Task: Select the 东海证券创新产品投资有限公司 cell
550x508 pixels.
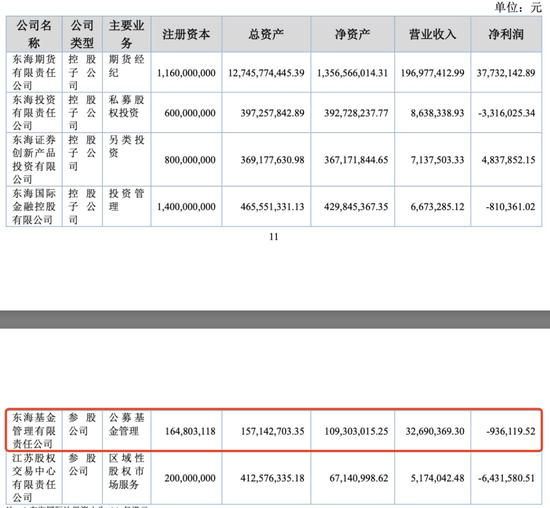Action: tap(34, 159)
